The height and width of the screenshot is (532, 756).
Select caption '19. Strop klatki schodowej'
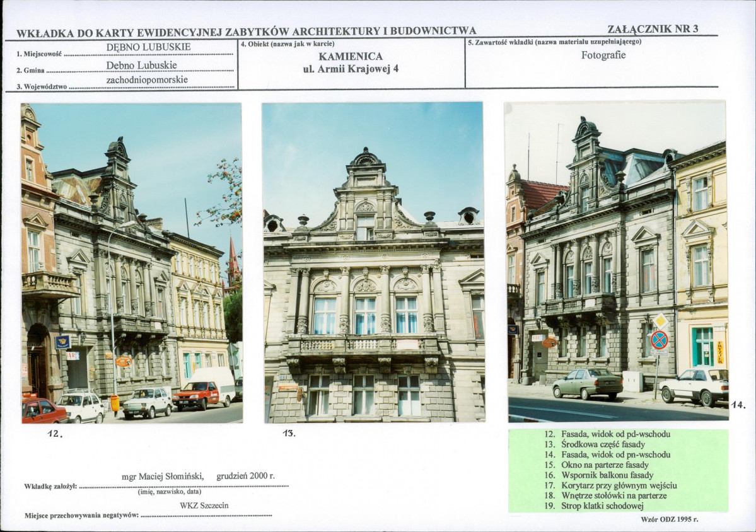pos(593,506)
